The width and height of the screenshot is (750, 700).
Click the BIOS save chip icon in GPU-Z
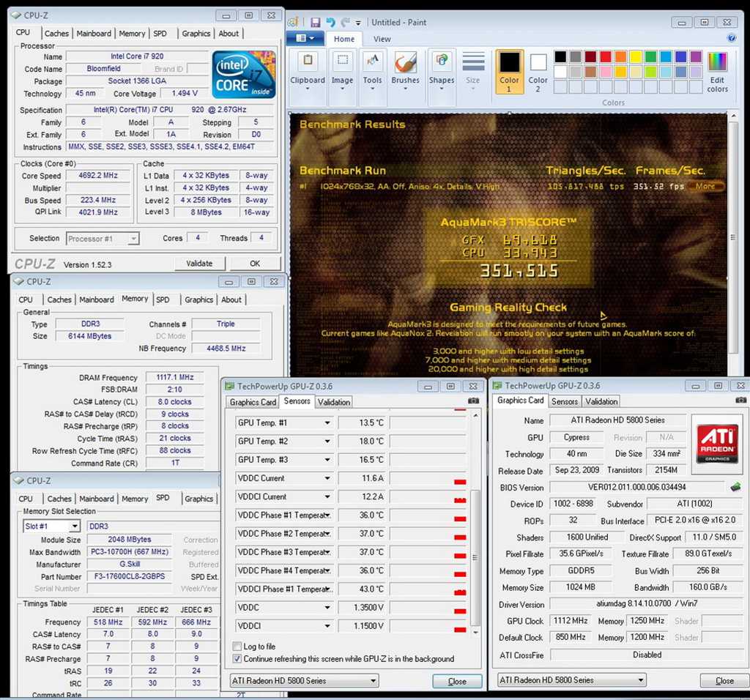point(735,487)
